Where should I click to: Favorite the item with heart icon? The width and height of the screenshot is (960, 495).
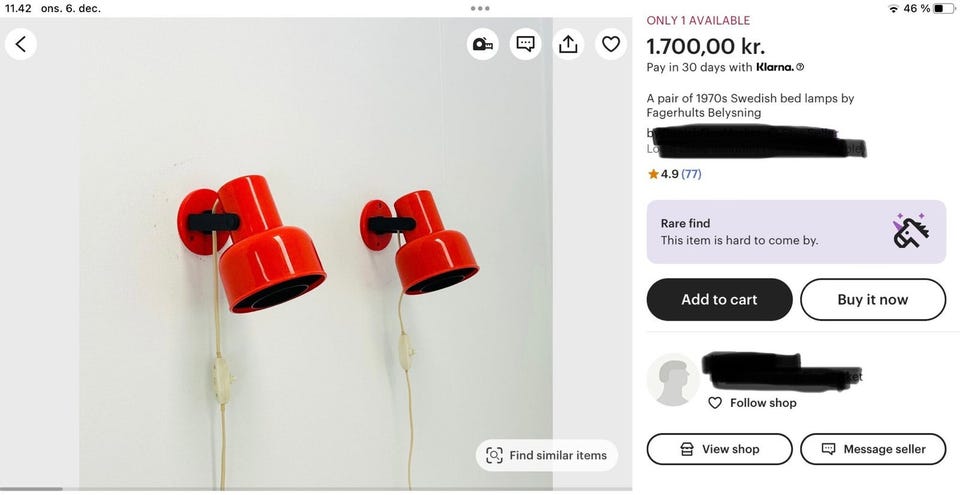(611, 44)
